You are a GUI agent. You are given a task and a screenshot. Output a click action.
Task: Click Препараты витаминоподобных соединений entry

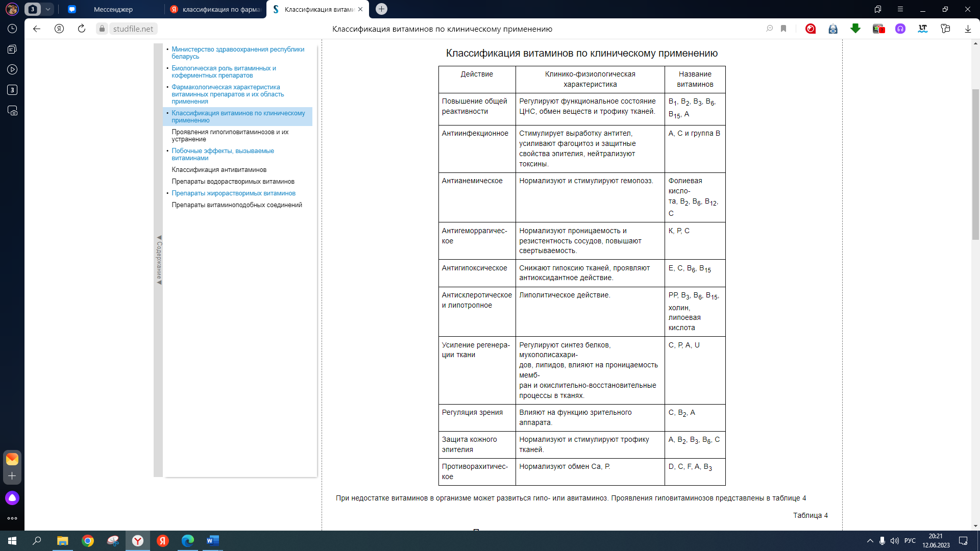pyautogui.click(x=237, y=205)
